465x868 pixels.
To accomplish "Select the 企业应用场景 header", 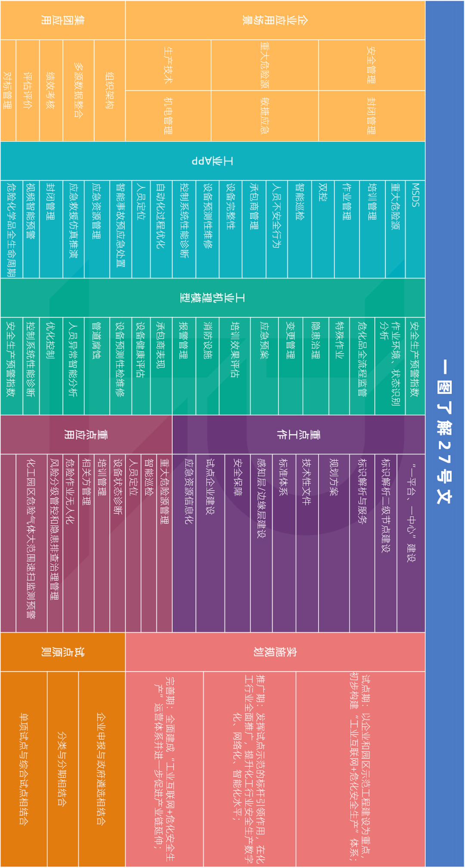I will pyautogui.click(x=275, y=20).
